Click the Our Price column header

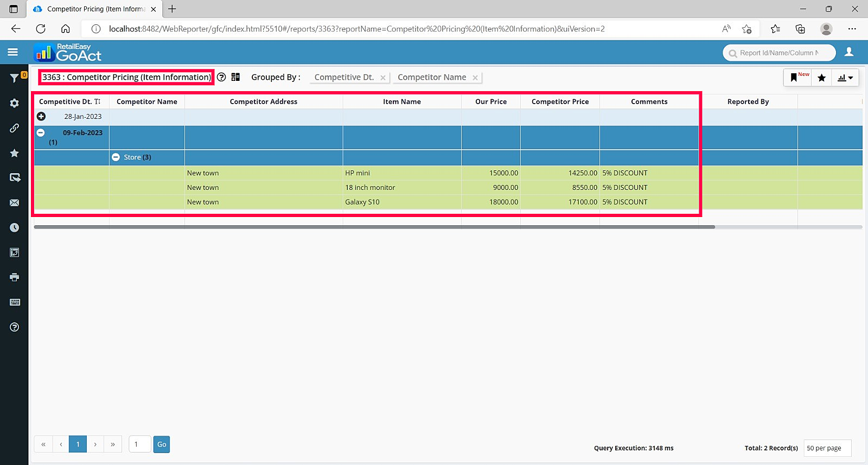tap(491, 101)
